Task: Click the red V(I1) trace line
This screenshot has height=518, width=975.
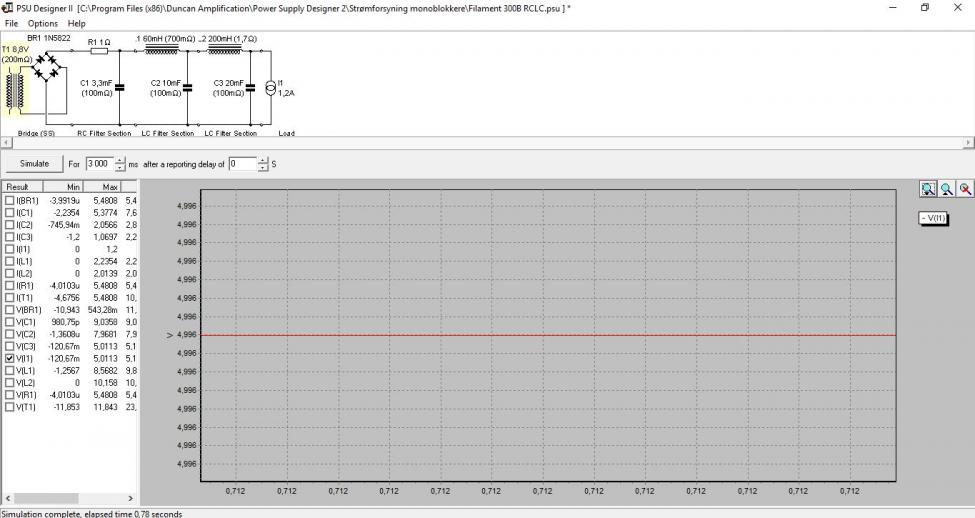Action: (548, 335)
